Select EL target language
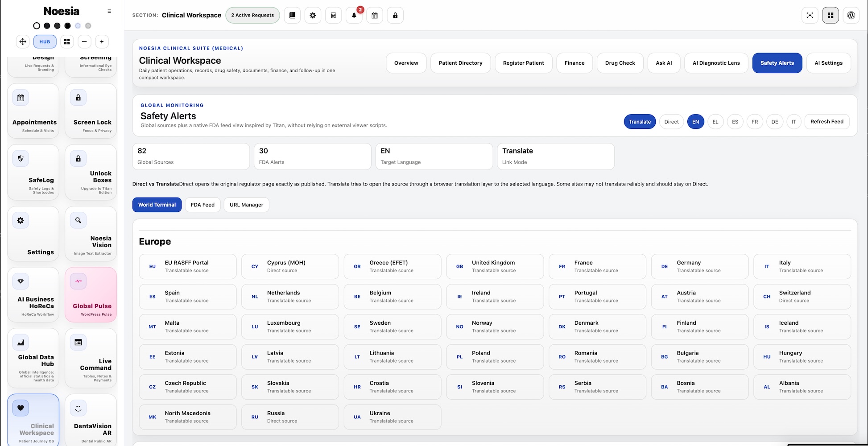Image resolution: width=868 pixels, height=446 pixels. coord(715,122)
